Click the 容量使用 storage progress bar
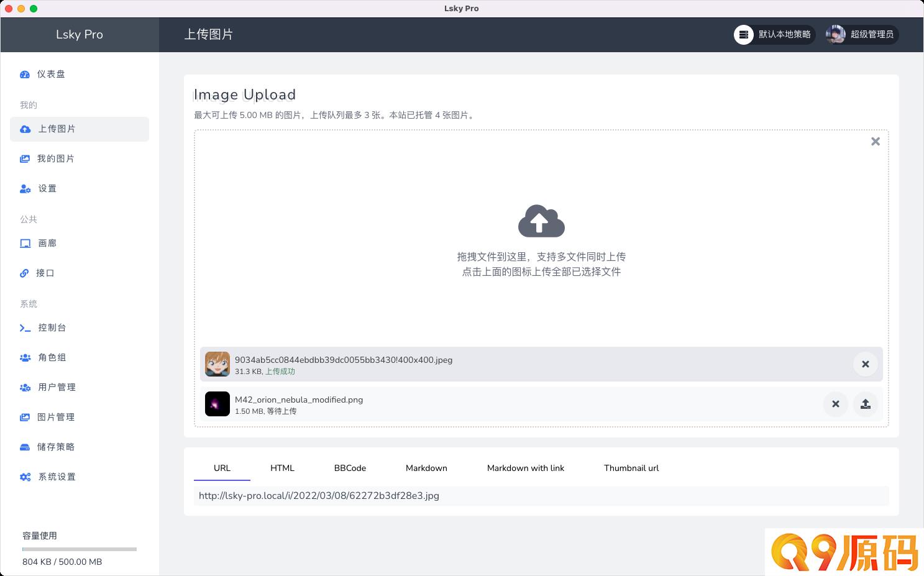This screenshot has width=924, height=576. [80, 549]
